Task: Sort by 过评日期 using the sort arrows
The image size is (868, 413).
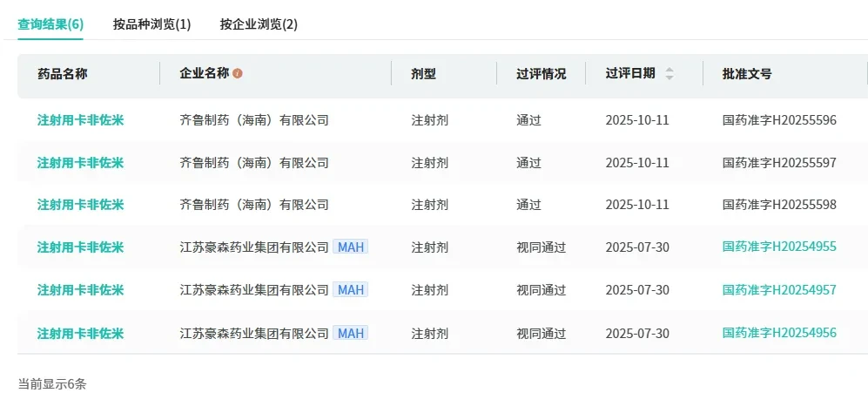Action: [670, 74]
